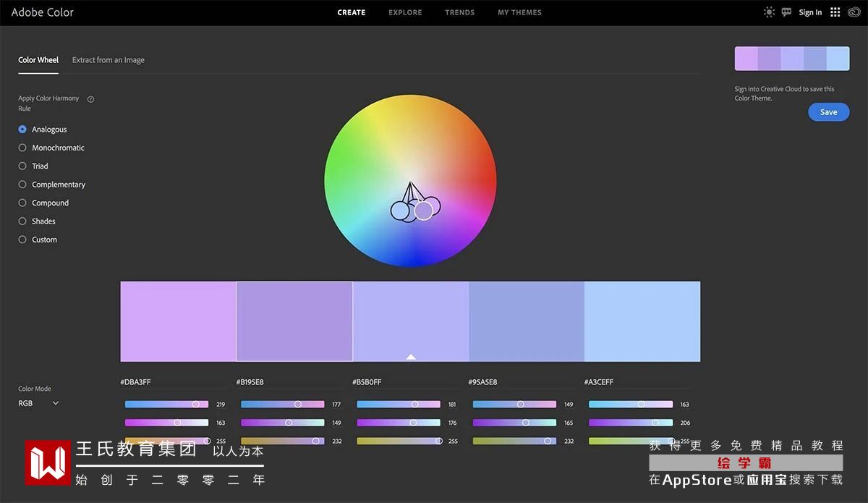Adjust the blue slider under #B5B0FF
The width and height of the screenshot is (868, 503).
(399, 441)
